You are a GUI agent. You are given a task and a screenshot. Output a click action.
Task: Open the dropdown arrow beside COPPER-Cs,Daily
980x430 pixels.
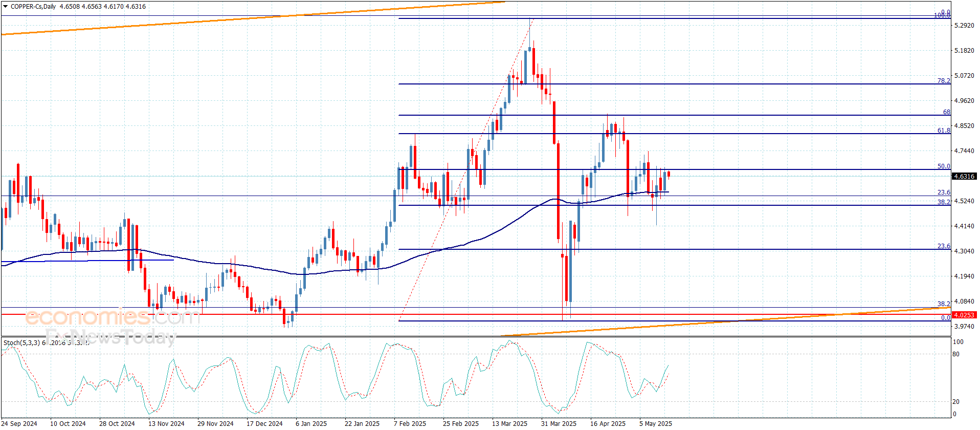tap(5, 7)
